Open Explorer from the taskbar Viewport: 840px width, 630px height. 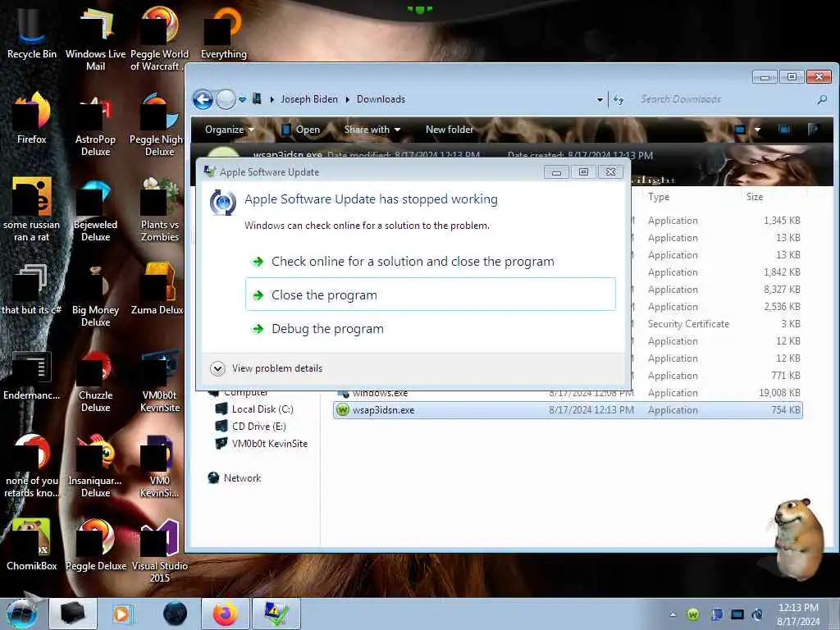pyautogui.click(x=73, y=614)
